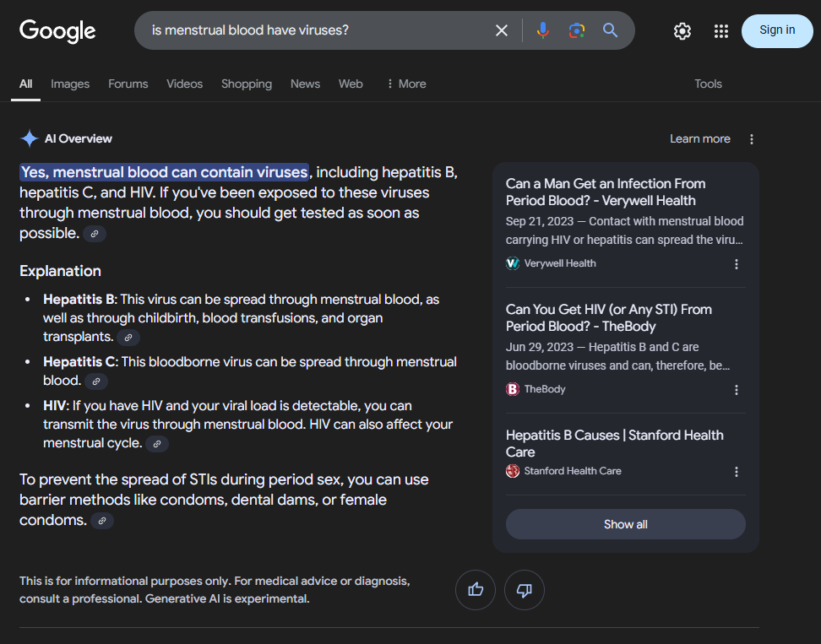
Task: Click the bold 'HIV' bullet label
Action: (x=55, y=405)
